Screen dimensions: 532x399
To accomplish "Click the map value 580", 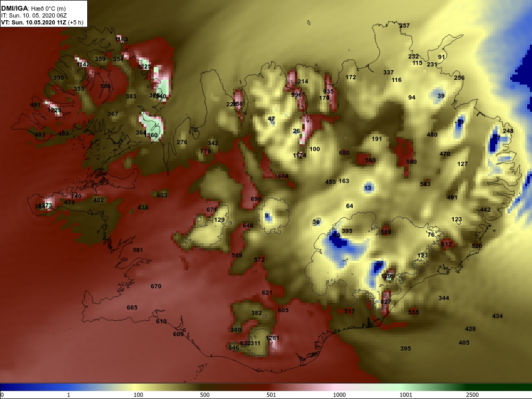I will (411, 162).
